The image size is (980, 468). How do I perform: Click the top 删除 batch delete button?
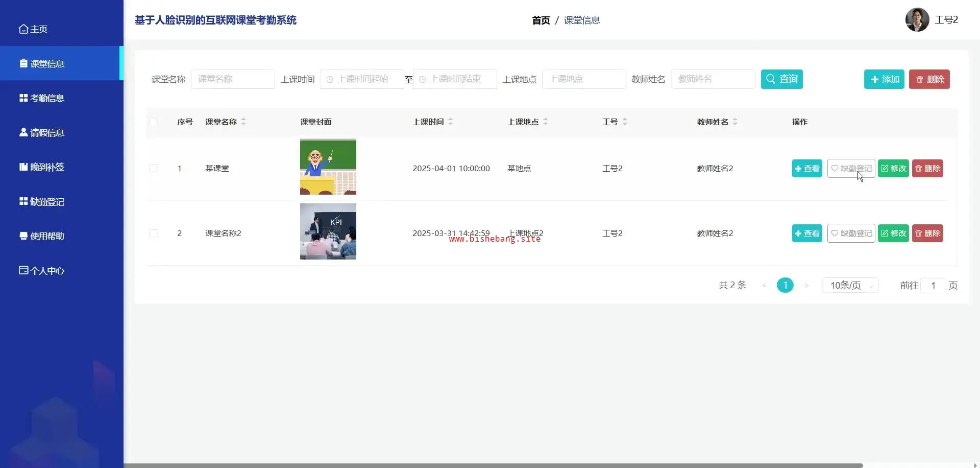(929, 79)
